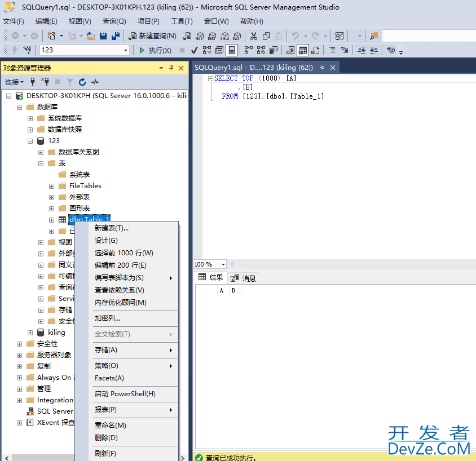Image resolution: width=476 pixels, height=461 pixels.
Task: Click the Open File folder icon
Action: [x=90, y=36]
